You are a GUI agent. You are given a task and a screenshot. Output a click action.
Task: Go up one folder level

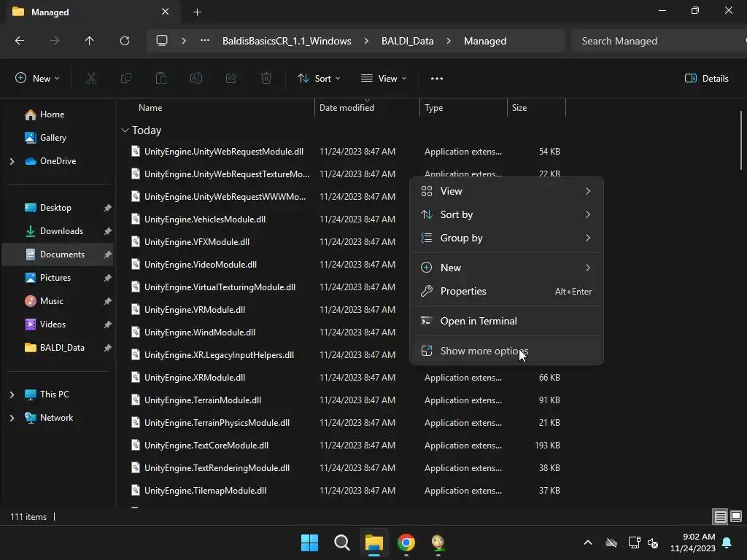click(89, 41)
